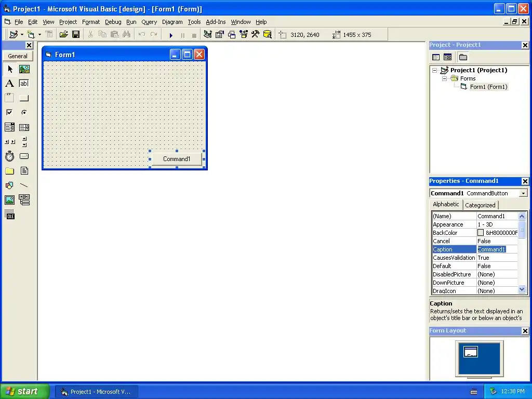
Task: Open Properties Window from the toolbar
Action: pos(220,34)
